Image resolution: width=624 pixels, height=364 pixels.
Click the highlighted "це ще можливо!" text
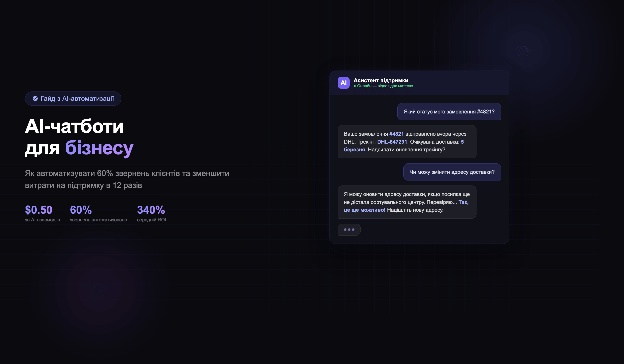click(x=365, y=210)
